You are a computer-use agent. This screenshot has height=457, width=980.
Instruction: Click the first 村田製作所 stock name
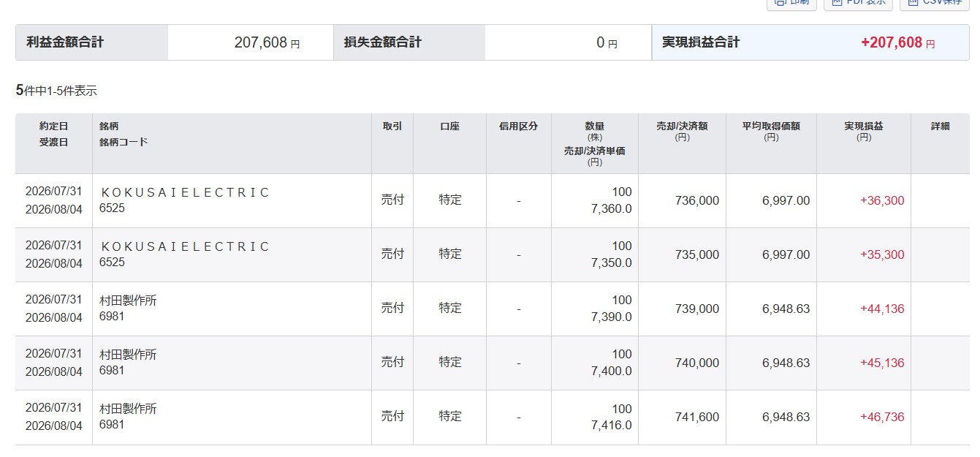point(128,301)
